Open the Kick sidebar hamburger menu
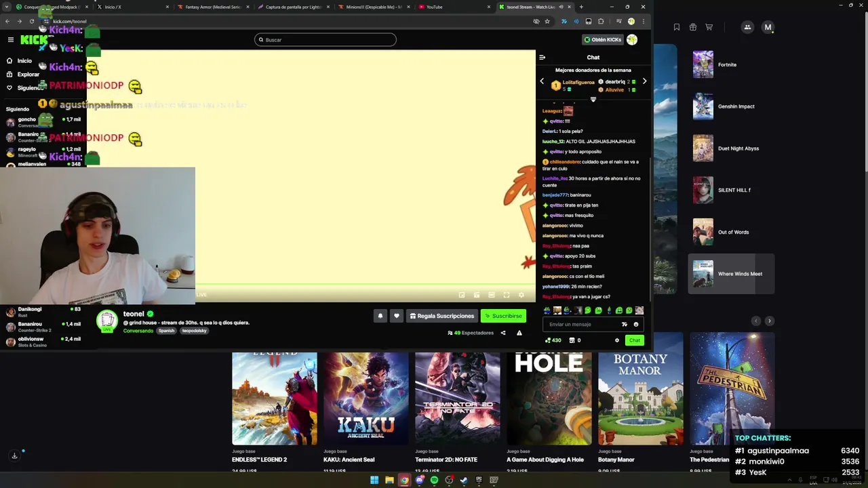Viewport: 868px width, 488px height. 11,40
